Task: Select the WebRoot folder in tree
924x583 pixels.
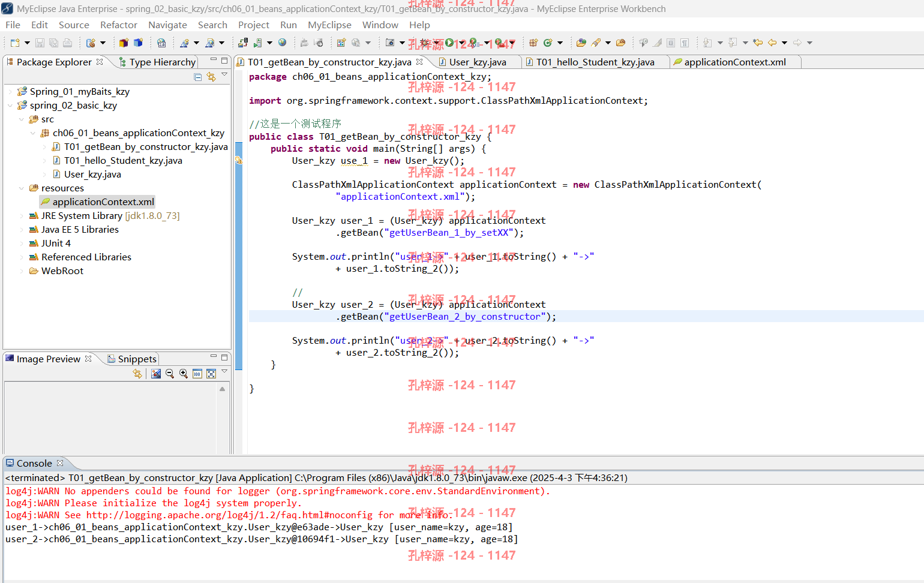Action: [x=56, y=271]
